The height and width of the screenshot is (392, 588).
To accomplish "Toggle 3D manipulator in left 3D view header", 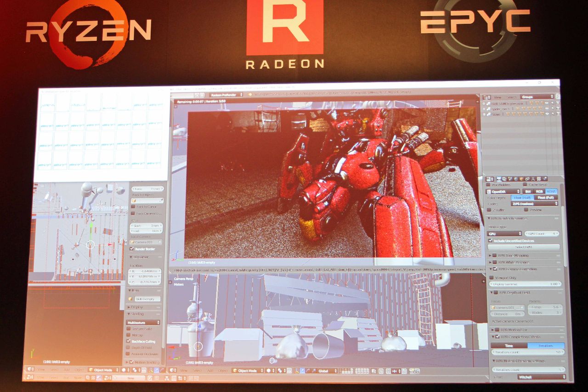I will pos(150,369).
